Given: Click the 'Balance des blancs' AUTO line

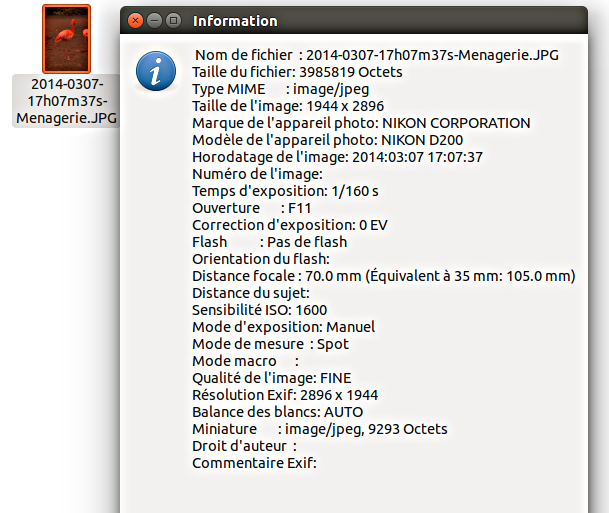Looking at the screenshot, I should coord(277,412).
